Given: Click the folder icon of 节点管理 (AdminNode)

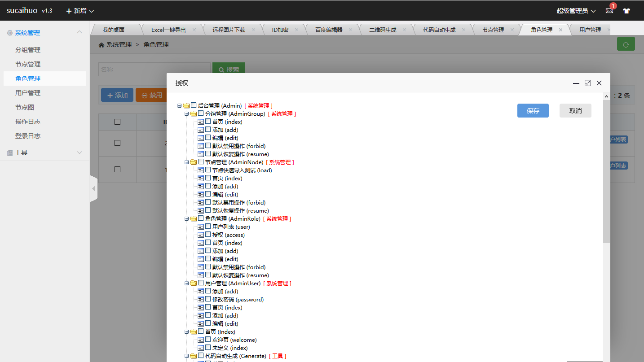Looking at the screenshot, I should pyautogui.click(x=193, y=162).
